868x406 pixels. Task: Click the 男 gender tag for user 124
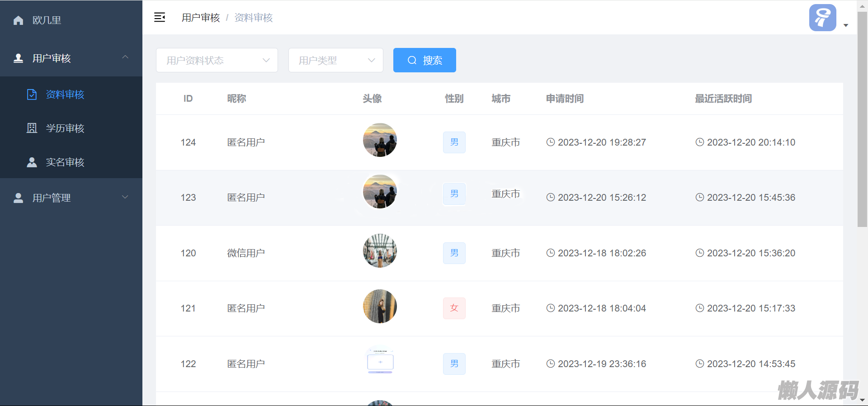pyautogui.click(x=454, y=142)
